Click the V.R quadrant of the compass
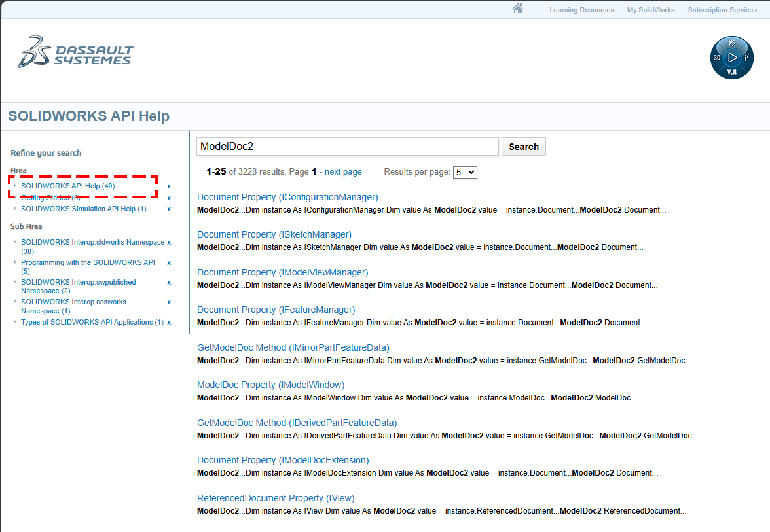Screen dimensions: 770x532 point(732,72)
